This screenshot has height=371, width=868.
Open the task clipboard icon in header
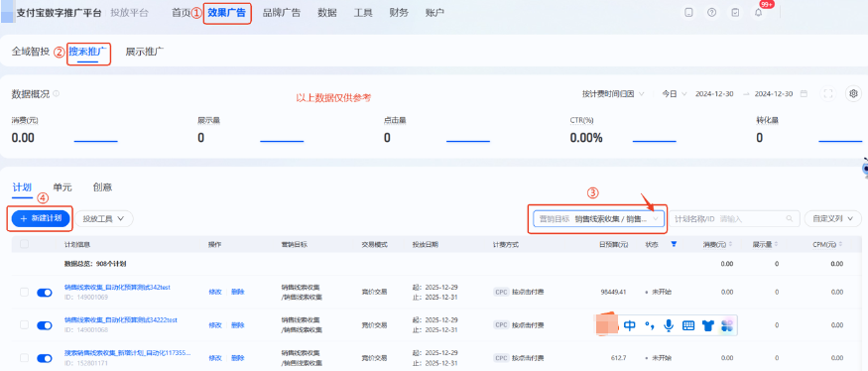[x=735, y=13]
